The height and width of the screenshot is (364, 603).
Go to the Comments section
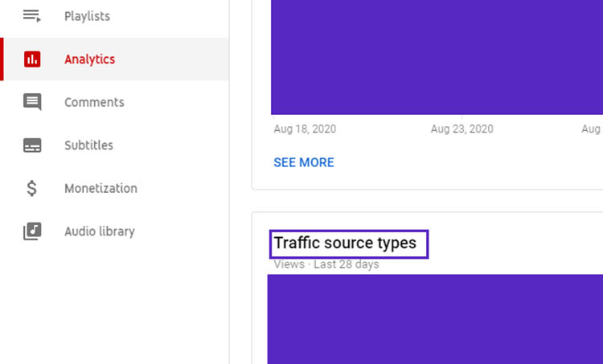click(x=94, y=102)
